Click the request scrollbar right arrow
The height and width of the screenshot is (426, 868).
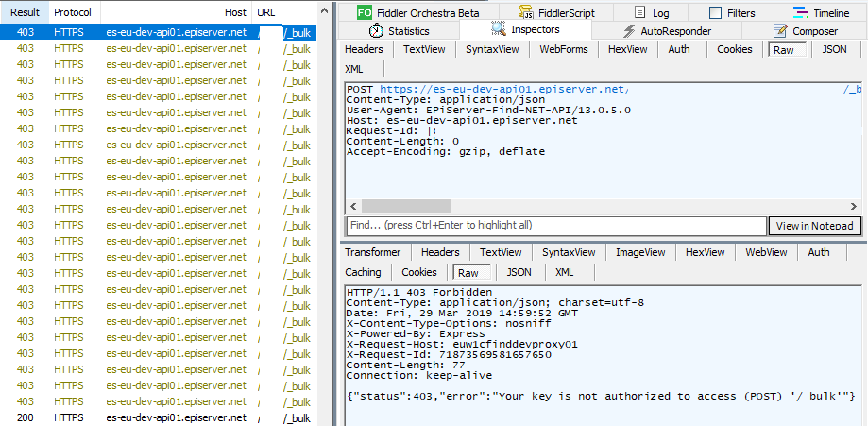(x=854, y=207)
